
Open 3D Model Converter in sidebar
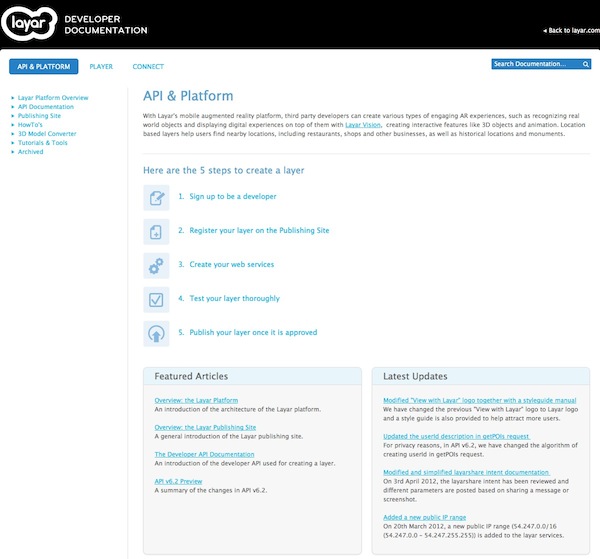(47, 134)
